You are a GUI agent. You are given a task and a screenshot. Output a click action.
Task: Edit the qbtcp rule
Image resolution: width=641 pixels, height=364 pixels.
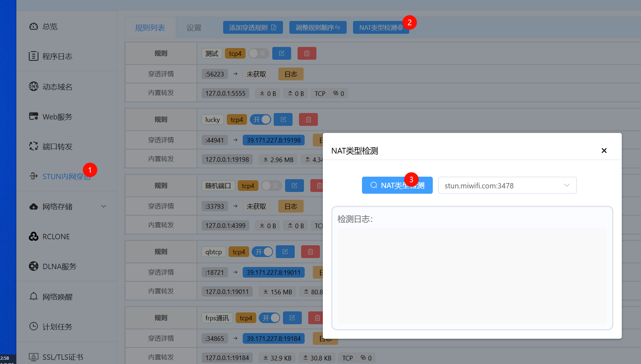click(285, 252)
